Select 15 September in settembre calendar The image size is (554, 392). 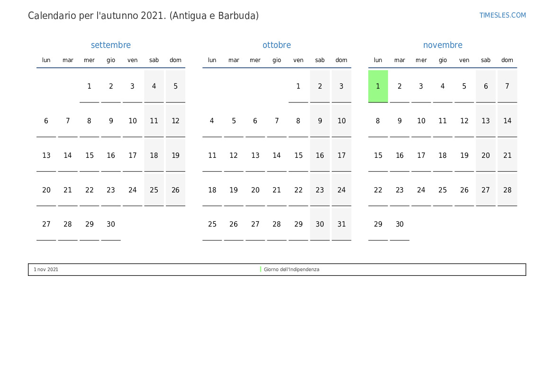point(89,155)
